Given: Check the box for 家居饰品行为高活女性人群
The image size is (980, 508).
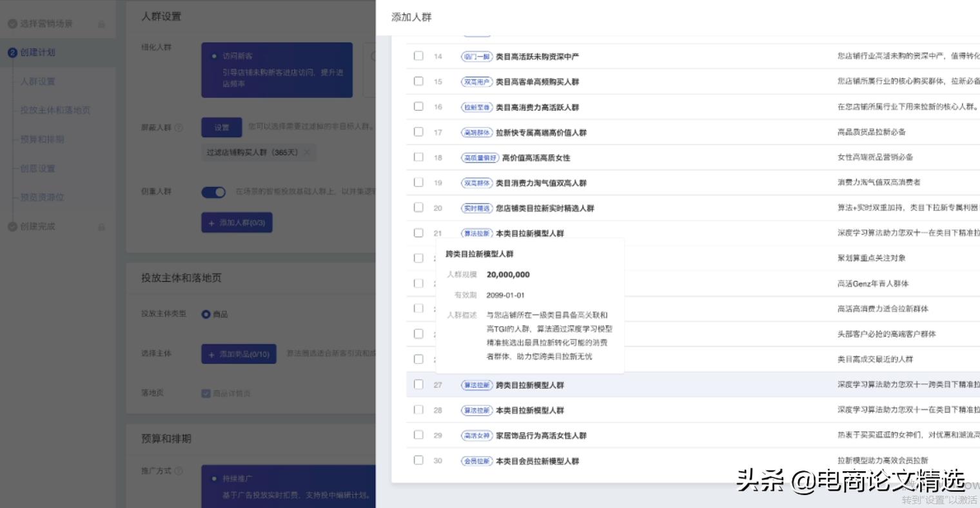Looking at the screenshot, I should pyautogui.click(x=418, y=435).
